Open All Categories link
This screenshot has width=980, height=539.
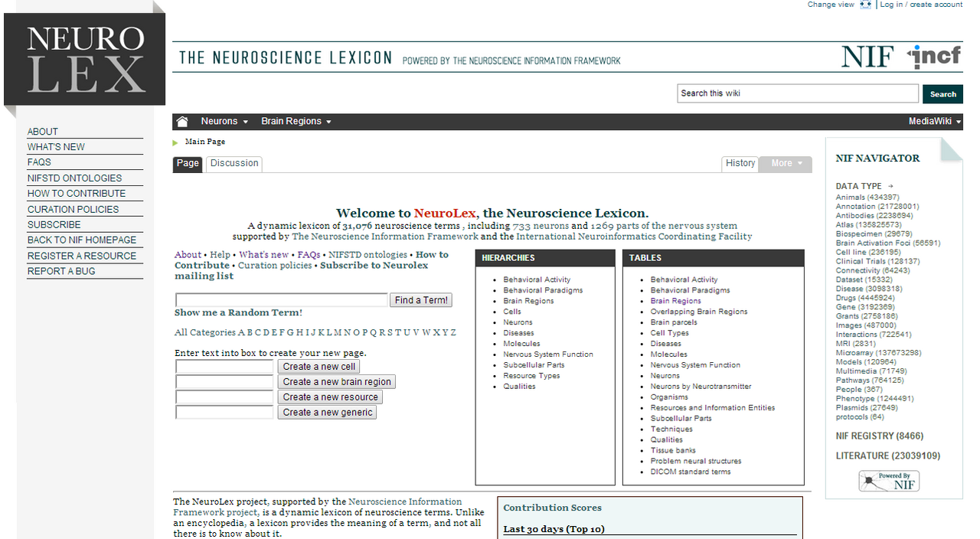click(205, 332)
